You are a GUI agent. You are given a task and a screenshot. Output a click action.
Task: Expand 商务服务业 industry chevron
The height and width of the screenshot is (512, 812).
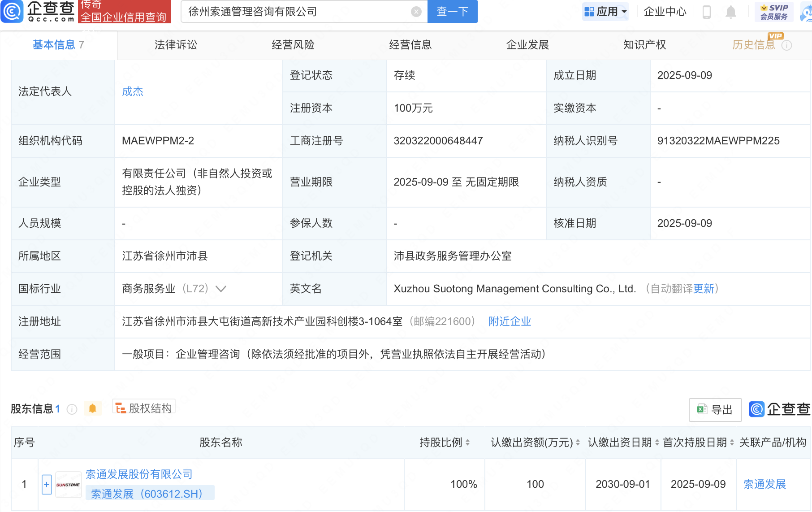221,289
